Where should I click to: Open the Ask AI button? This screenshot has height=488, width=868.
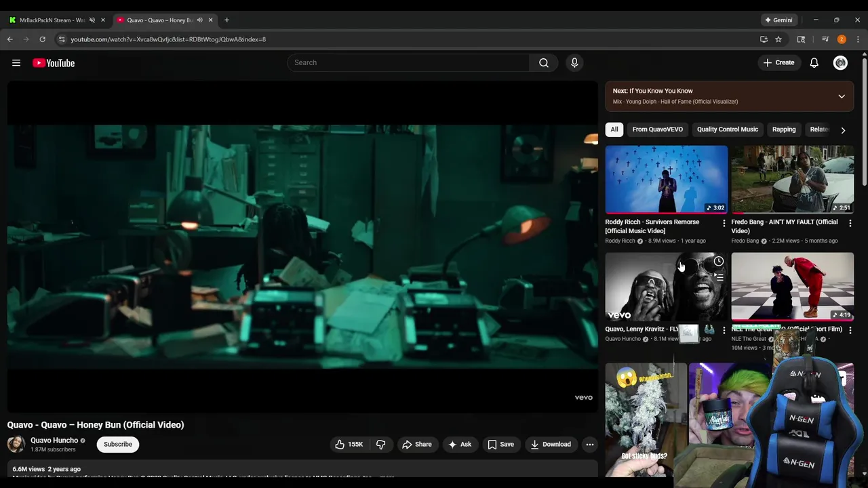click(x=460, y=444)
